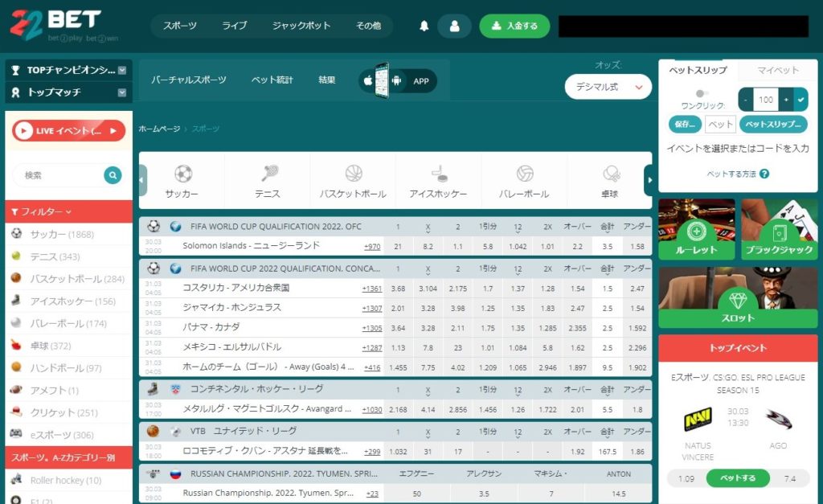Select the 卓球 category icon
This screenshot has width=823, height=504.
tap(611, 174)
